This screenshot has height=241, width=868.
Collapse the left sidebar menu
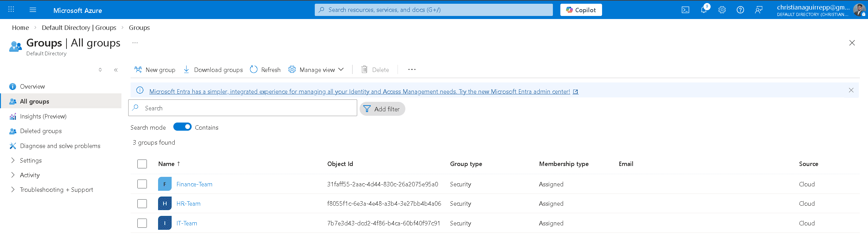point(116,70)
